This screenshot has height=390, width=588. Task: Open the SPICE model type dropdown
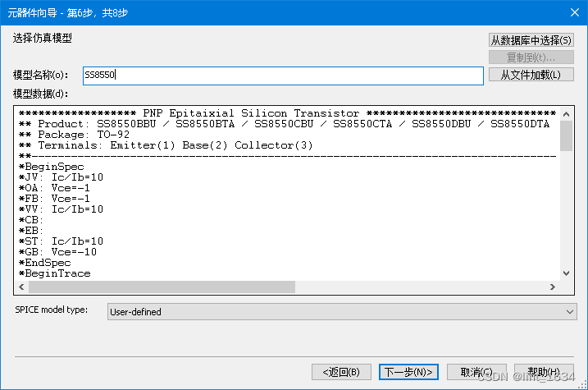point(342,311)
